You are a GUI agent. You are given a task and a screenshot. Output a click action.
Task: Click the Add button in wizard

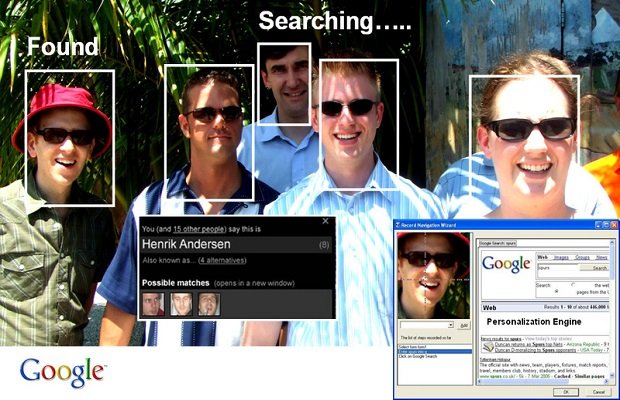point(464,325)
